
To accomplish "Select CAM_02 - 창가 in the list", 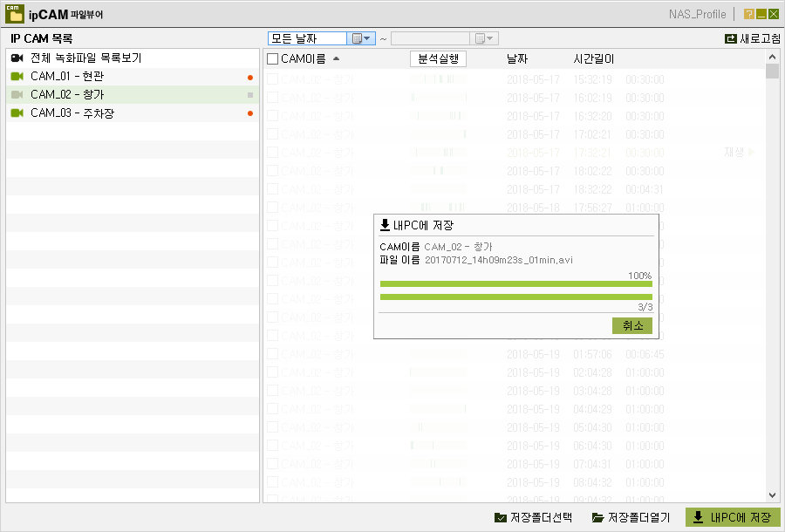I will (x=133, y=94).
